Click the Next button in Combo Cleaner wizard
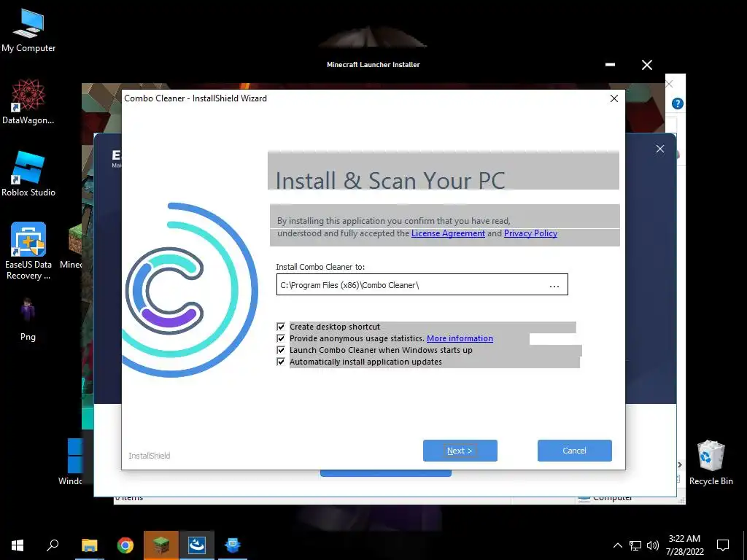 (x=460, y=451)
